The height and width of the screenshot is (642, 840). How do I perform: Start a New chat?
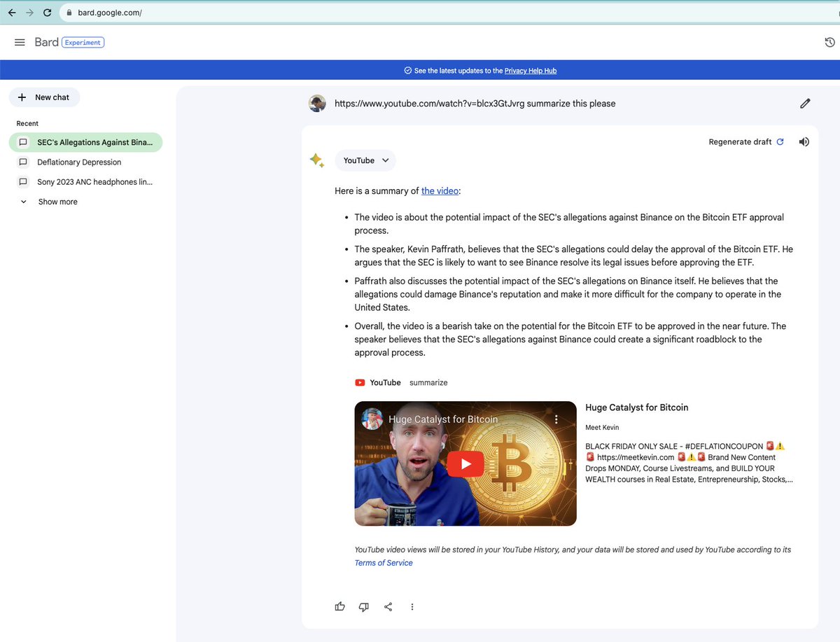click(x=44, y=97)
